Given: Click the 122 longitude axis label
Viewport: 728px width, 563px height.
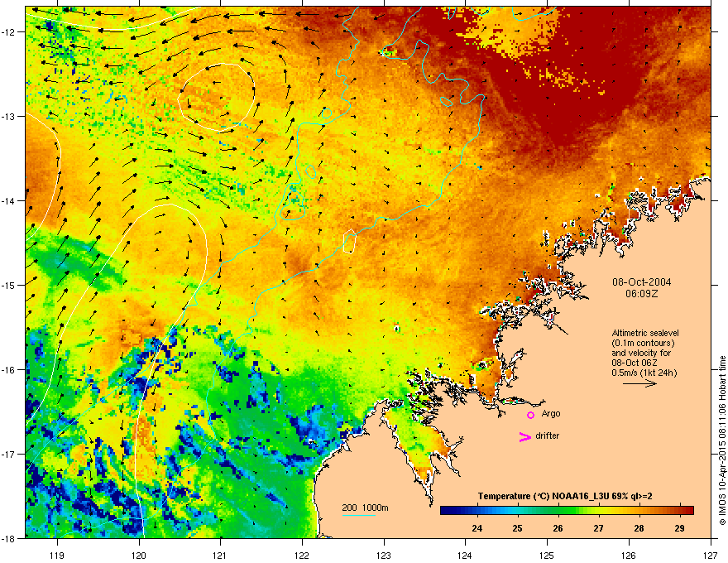Looking at the screenshot, I should (302, 555).
